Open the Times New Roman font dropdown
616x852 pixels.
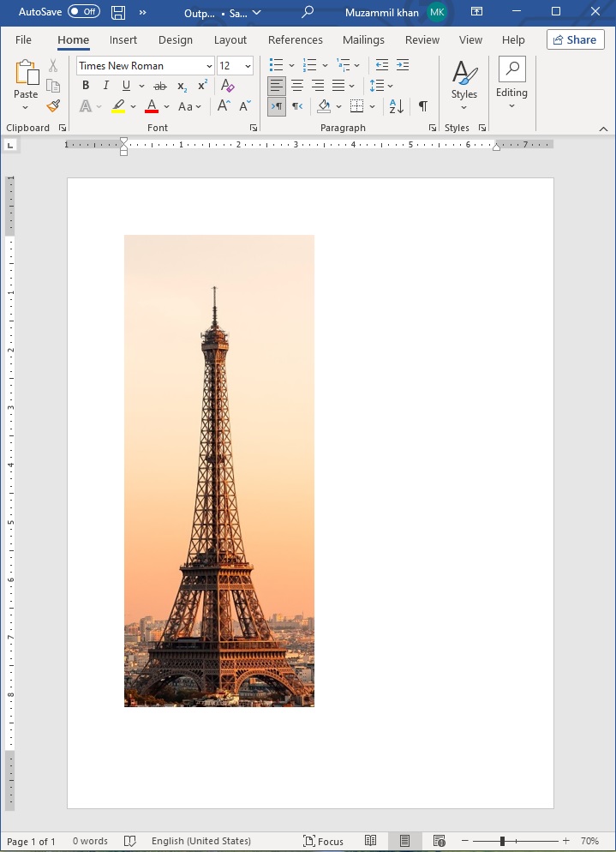[209, 66]
